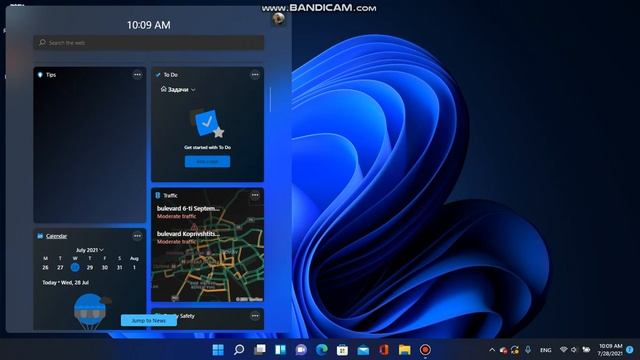Click the Get started with To Do text
640x360 pixels.
[x=207, y=147]
